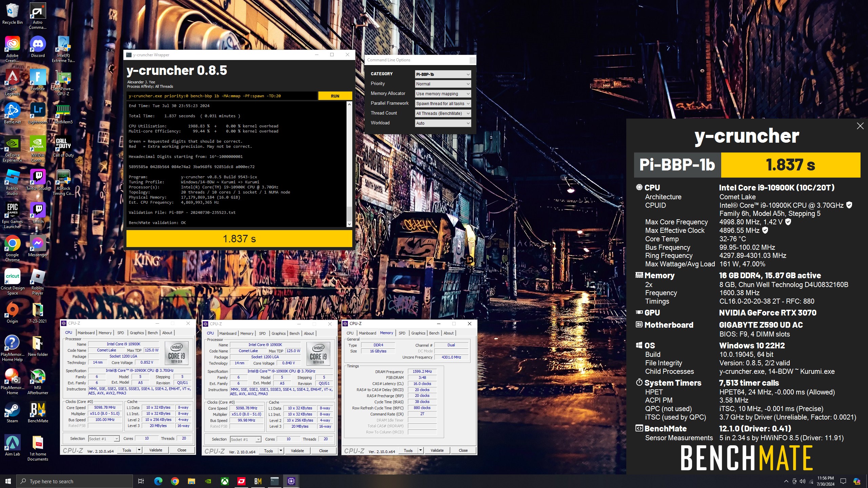Click the yellow RUN button in y-cruncher
The width and height of the screenshot is (868, 488).
(335, 96)
